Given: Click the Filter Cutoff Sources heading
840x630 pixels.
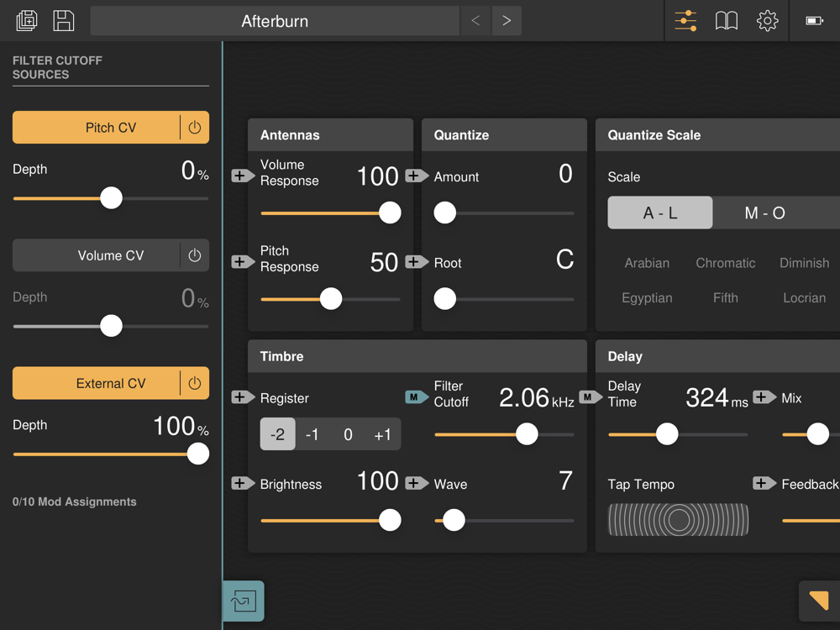Looking at the screenshot, I should [57, 67].
